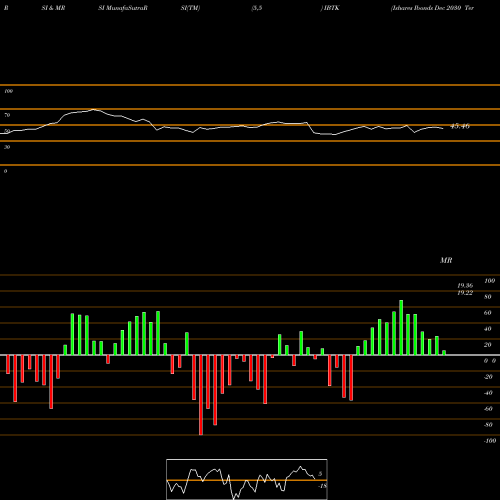Click the 50 level label on RSI axis

7,131
